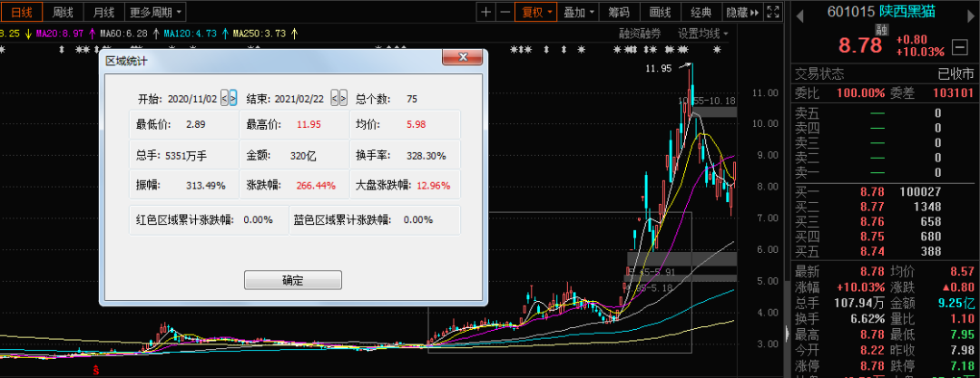Image resolution: width=980 pixels, height=378 pixels.
Task: Click 委差 103101 value
Action: coord(953,93)
